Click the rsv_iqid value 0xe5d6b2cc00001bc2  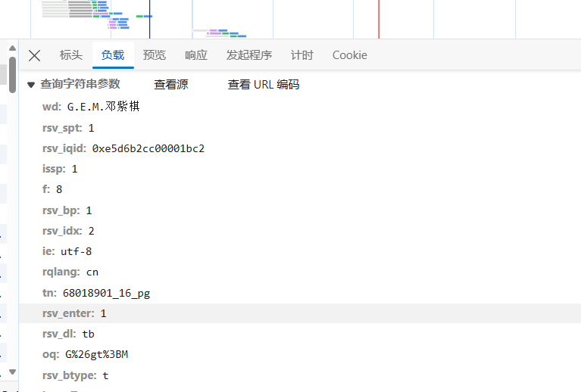(x=148, y=148)
